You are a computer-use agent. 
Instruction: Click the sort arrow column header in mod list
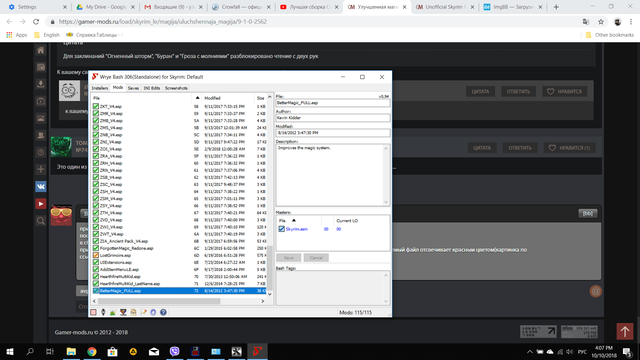tap(197, 98)
